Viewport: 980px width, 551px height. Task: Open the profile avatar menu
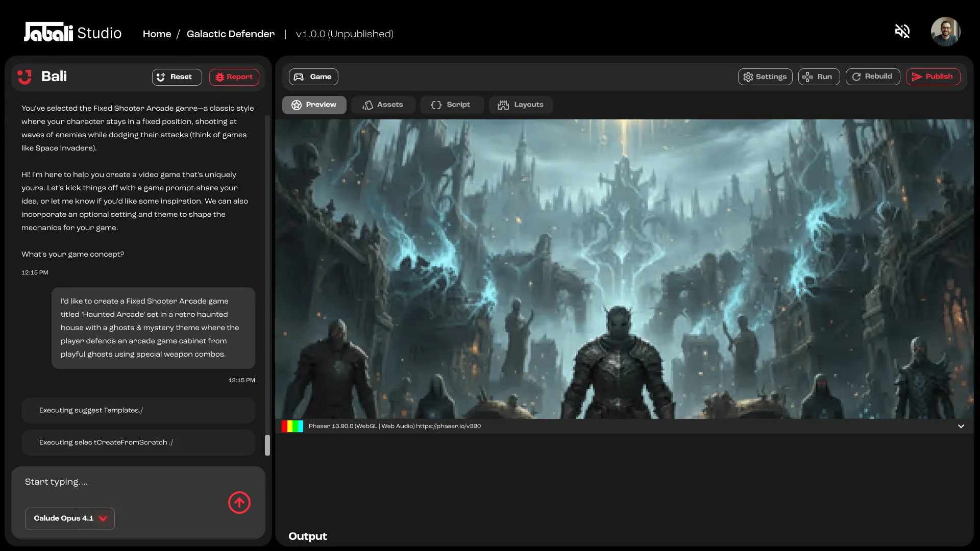click(x=945, y=31)
